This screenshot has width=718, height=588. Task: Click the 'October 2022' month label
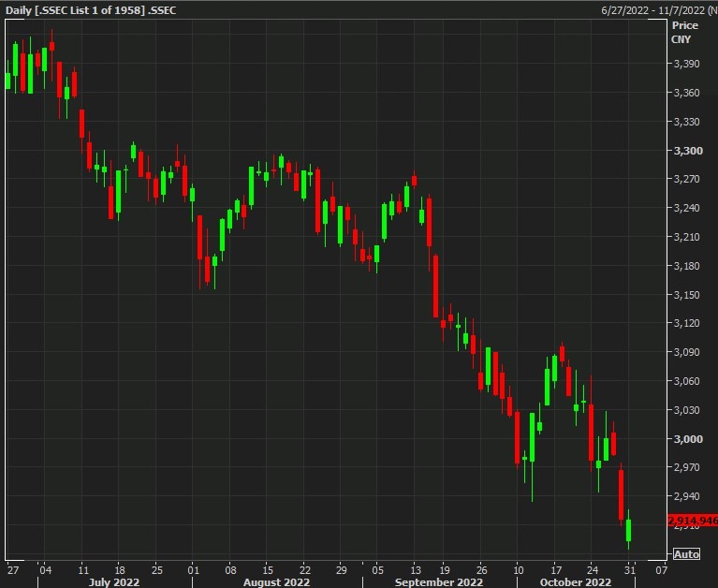click(575, 582)
